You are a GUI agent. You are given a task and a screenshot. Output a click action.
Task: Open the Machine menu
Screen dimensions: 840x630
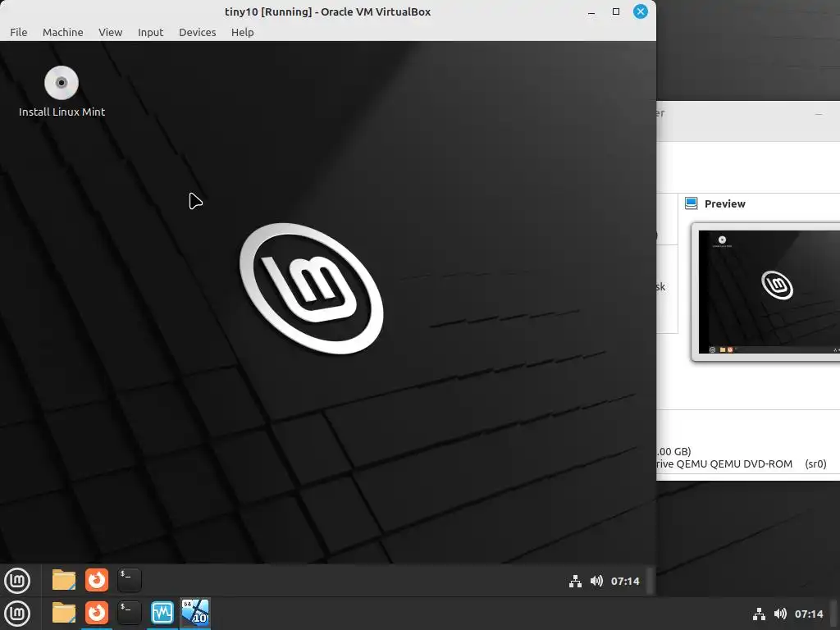[62, 32]
